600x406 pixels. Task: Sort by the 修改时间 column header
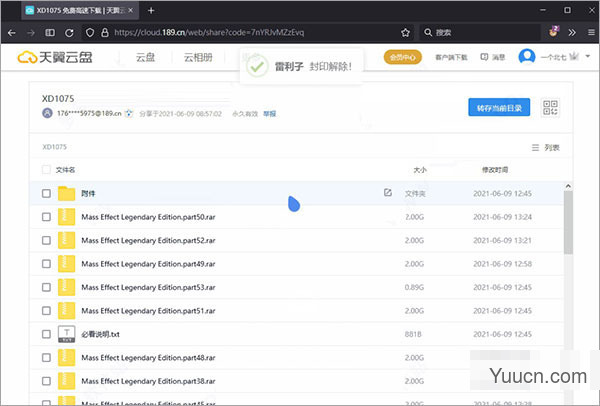pos(495,170)
